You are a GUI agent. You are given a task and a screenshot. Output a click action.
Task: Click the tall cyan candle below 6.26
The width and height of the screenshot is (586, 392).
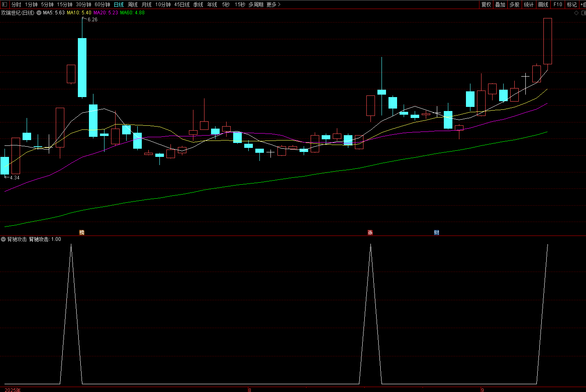[82, 68]
